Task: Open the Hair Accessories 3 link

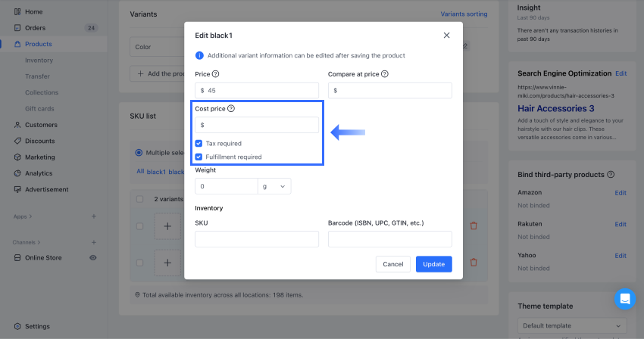Action: point(555,108)
